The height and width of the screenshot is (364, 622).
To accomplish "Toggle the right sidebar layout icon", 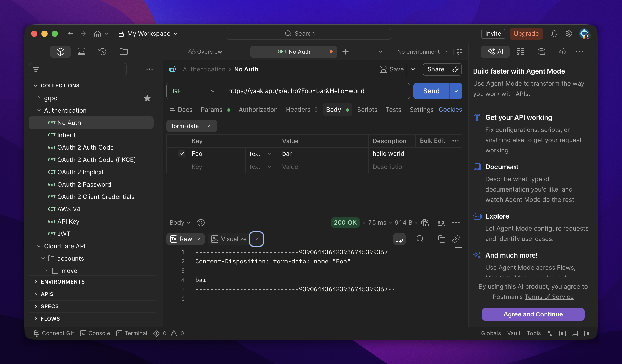I will point(587,333).
